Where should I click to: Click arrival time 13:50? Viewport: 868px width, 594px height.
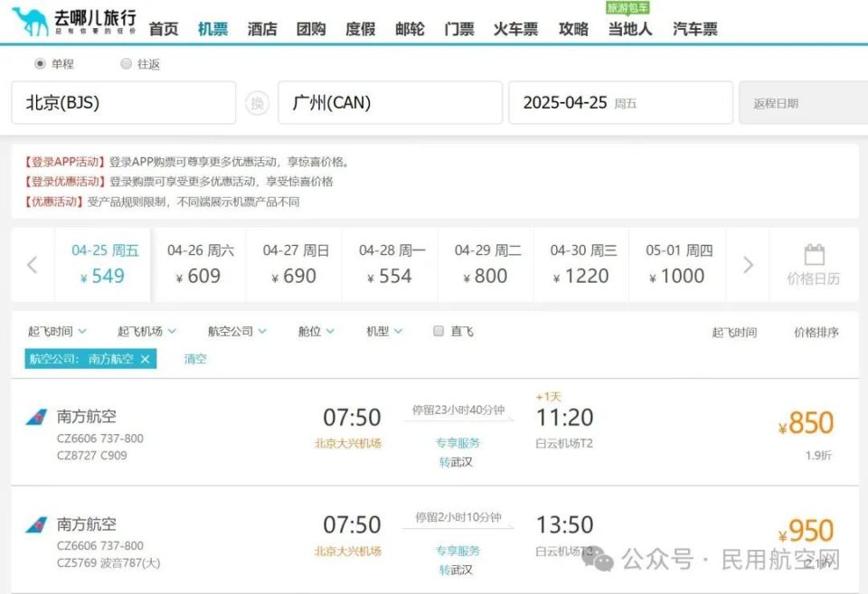tap(564, 524)
